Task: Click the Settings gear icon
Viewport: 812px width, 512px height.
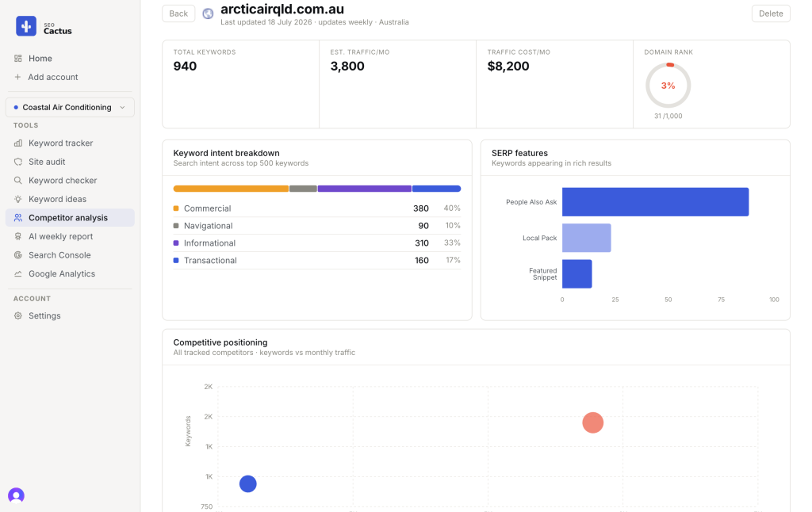Action: coord(18,315)
